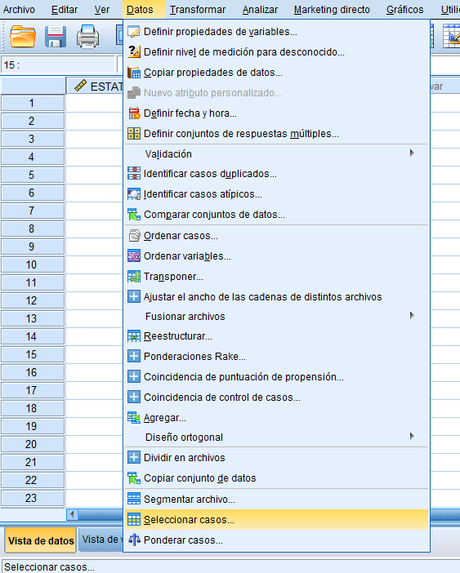Select row header 7

(33, 211)
